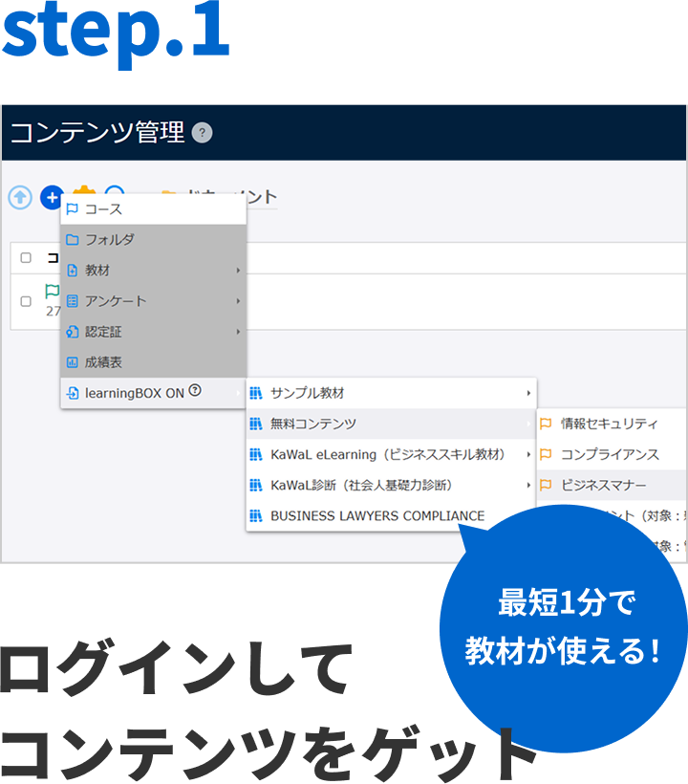Select 情報セキュリティ course
The width and height of the screenshot is (688, 784).
609,424
